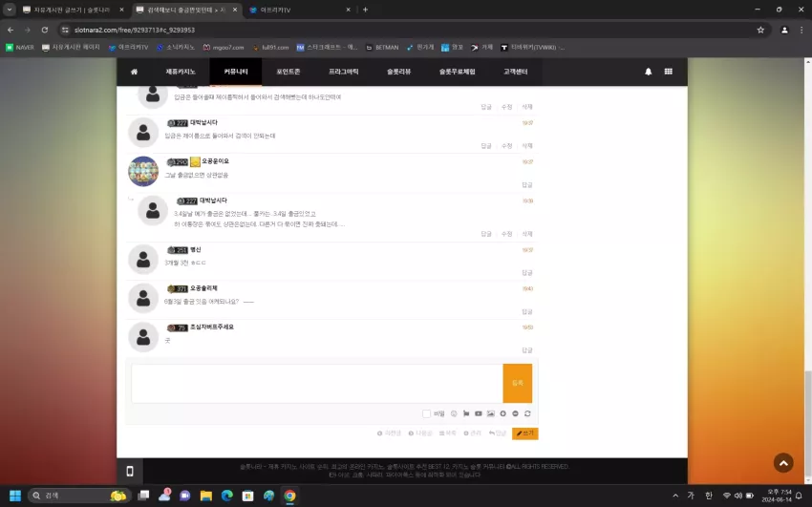This screenshot has width=812, height=507.
Task: Click the browser address bar URL
Action: 135,30
